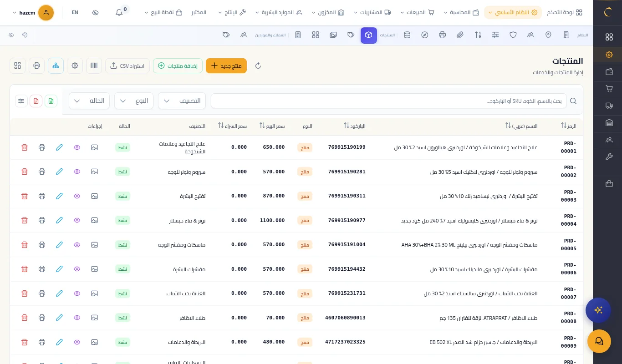Edit product PRD-00003 with pencil icon

59,196
